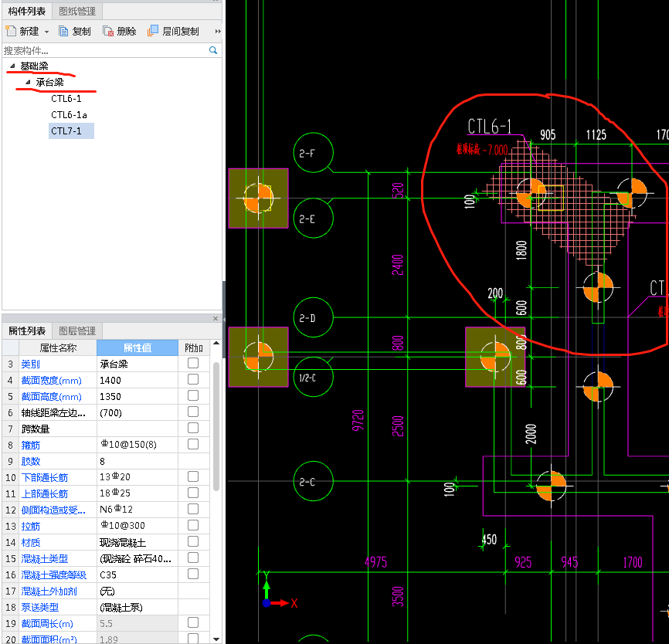Click the 箍筋 property link
669x644 pixels.
[x=31, y=446]
